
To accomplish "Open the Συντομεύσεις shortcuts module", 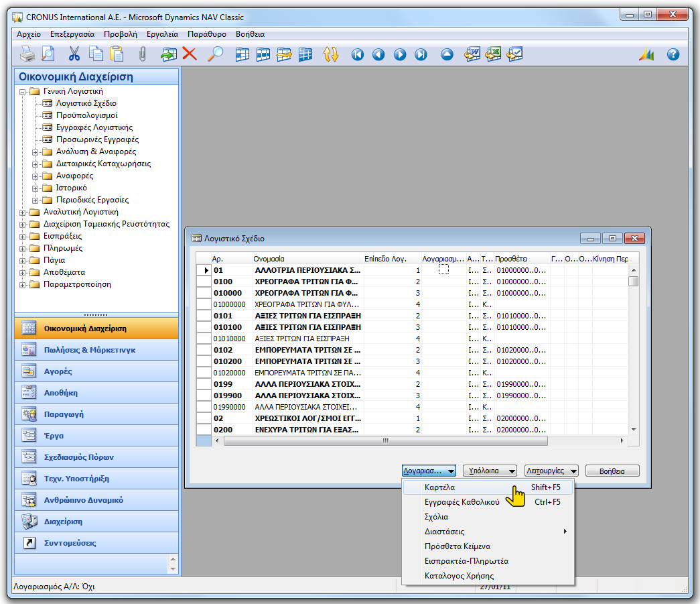I will [x=96, y=543].
